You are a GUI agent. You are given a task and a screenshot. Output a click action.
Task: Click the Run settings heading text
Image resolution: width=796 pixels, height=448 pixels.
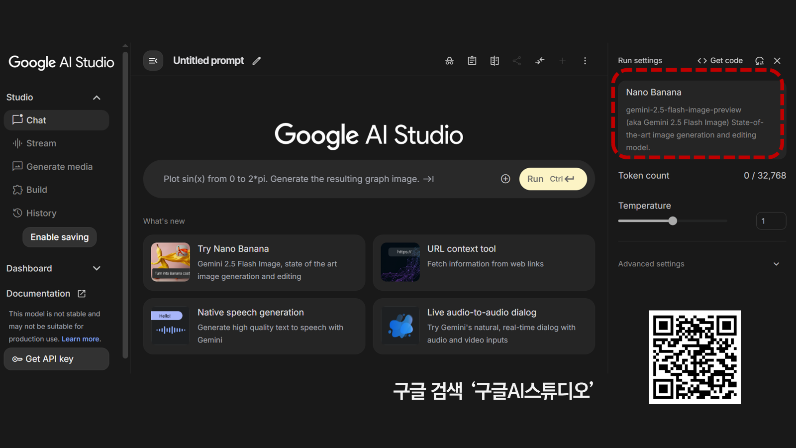click(640, 60)
